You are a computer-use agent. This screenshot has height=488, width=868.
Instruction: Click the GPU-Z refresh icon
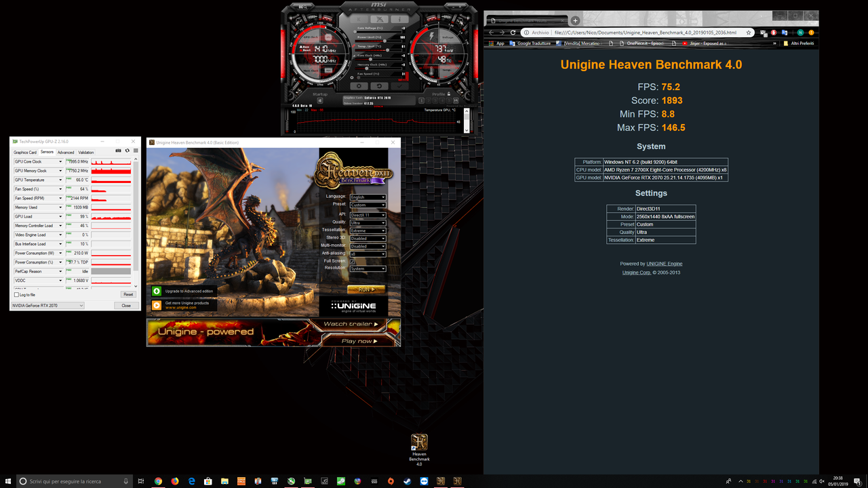[127, 150]
